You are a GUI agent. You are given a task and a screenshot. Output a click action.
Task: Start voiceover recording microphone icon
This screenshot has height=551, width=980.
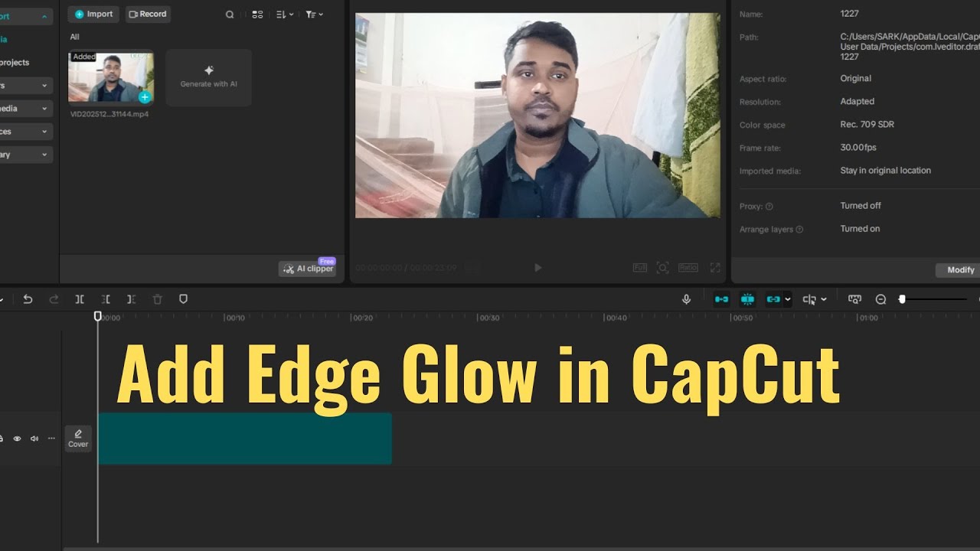click(687, 299)
